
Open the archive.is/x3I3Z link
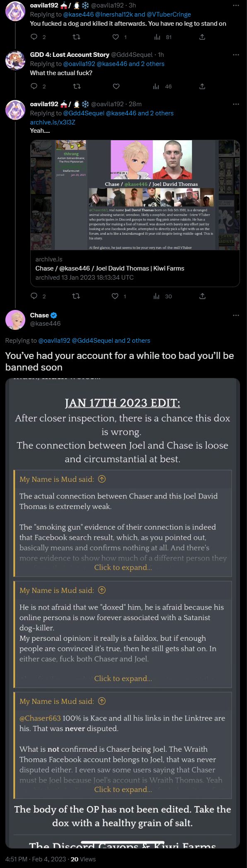(x=53, y=122)
